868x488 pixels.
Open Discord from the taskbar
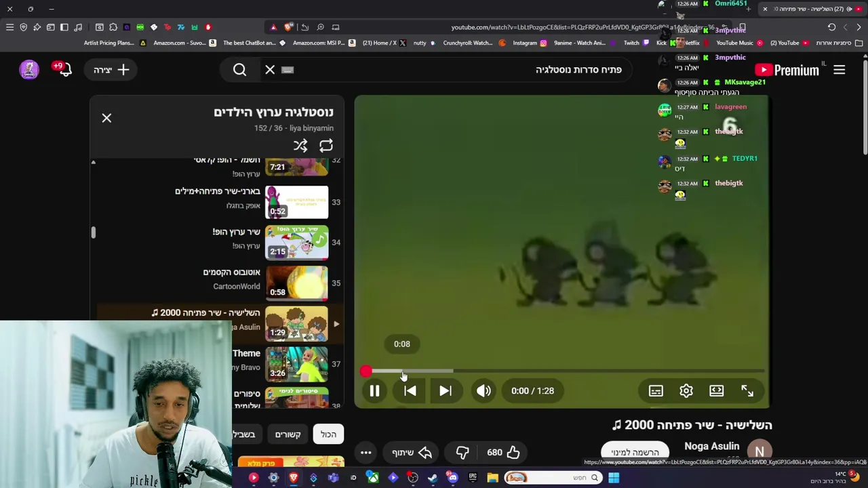pyautogui.click(x=452, y=478)
